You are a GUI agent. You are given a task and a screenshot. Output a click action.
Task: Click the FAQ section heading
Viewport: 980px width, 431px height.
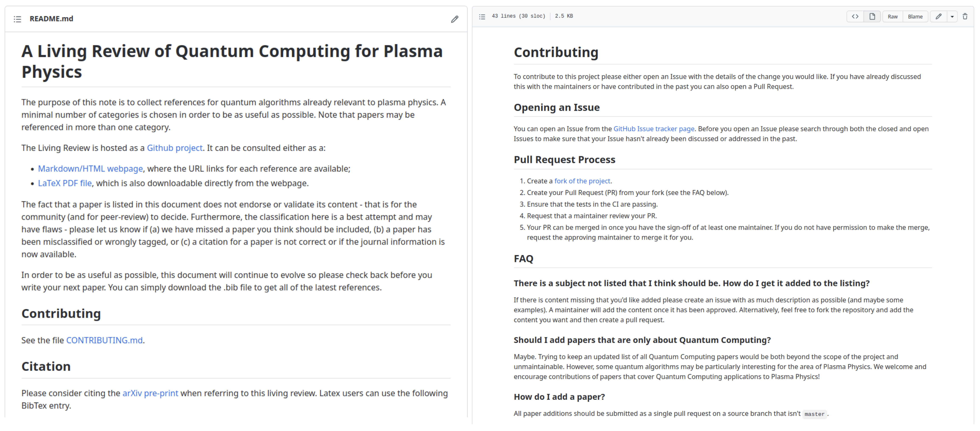point(523,258)
